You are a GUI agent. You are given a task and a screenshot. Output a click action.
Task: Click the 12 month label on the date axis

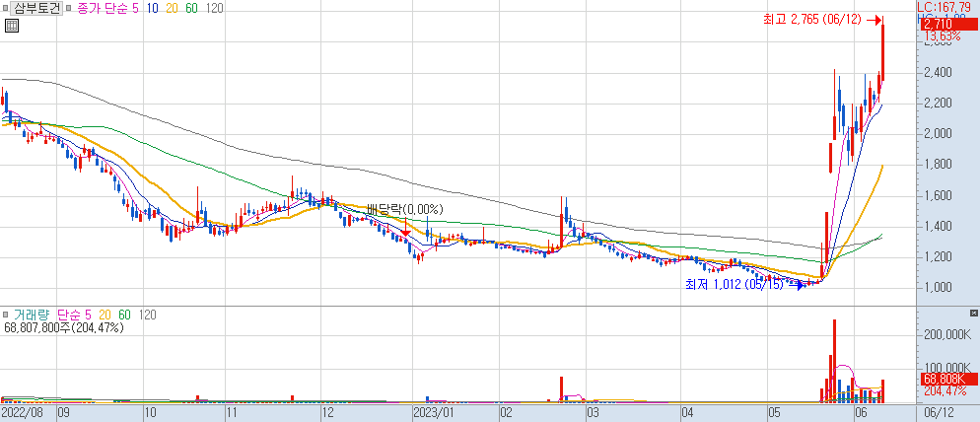coord(328,413)
